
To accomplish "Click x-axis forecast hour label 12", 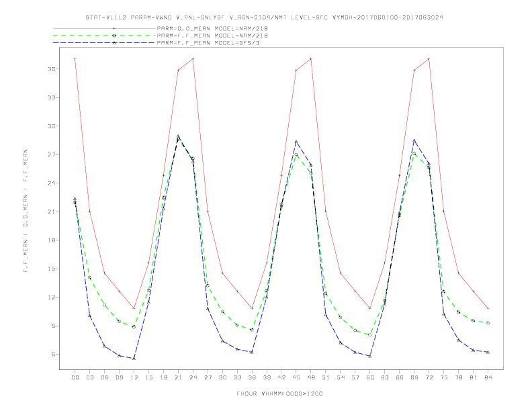I will click(134, 377).
